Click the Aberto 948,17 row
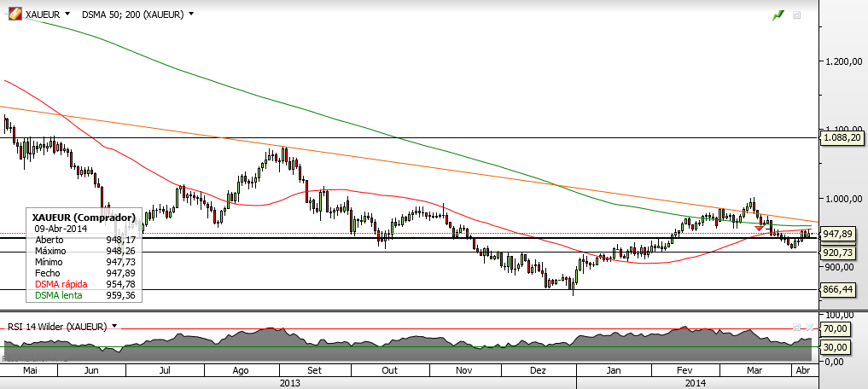Image resolution: width=868 pixels, height=389 pixels. pos(84,241)
